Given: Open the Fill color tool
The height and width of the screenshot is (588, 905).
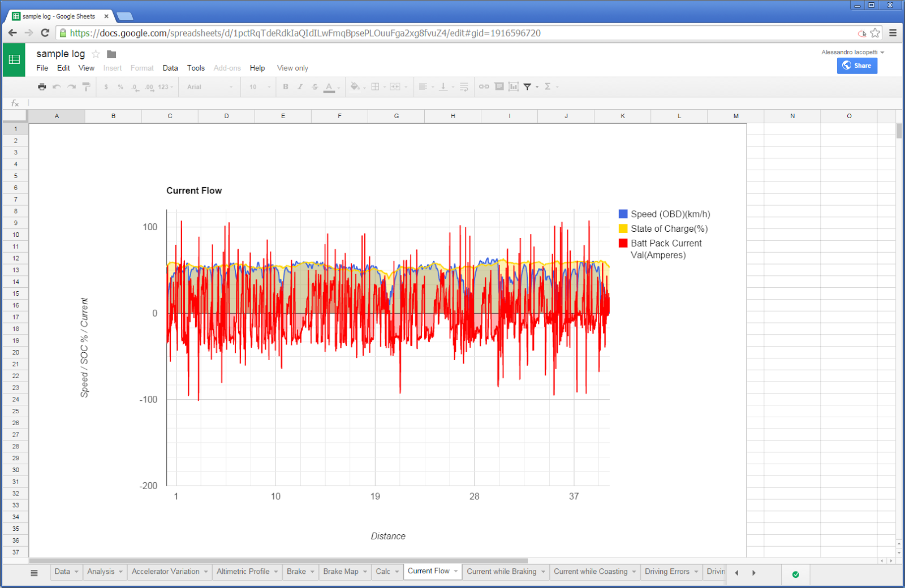Looking at the screenshot, I should click(x=355, y=87).
